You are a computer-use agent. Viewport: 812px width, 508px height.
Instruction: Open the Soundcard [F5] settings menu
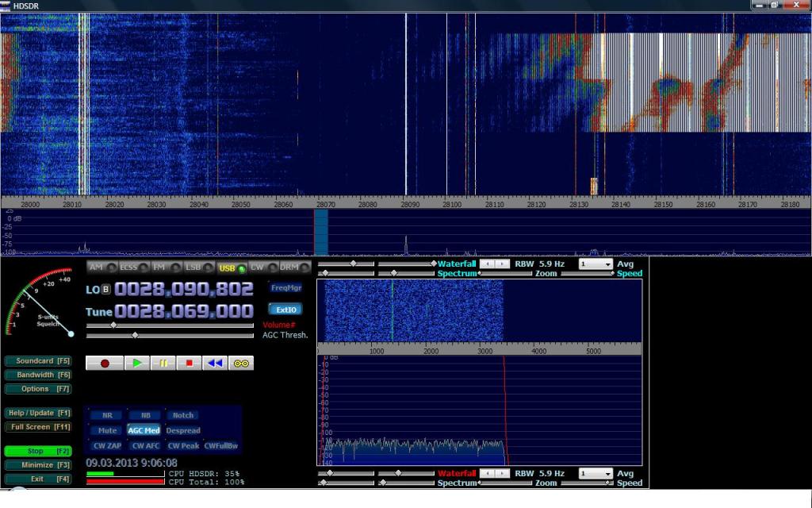[x=40, y=361]
